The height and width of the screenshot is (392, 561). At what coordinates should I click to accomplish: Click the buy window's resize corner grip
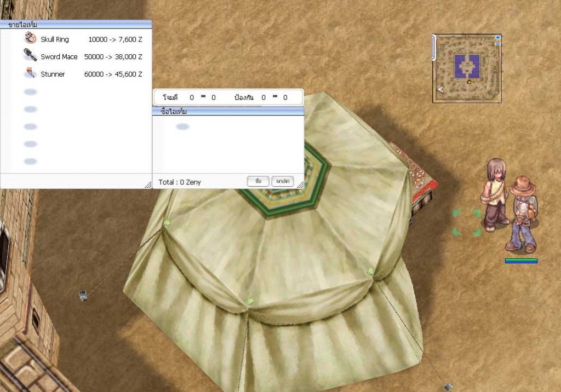[x=300, y=185]
